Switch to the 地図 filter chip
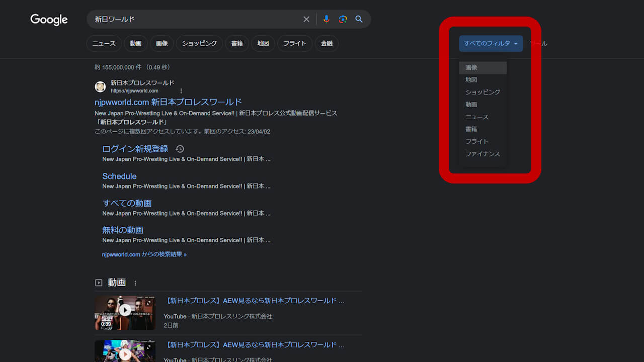The image size is (644, 362). (x=263, y=44)
